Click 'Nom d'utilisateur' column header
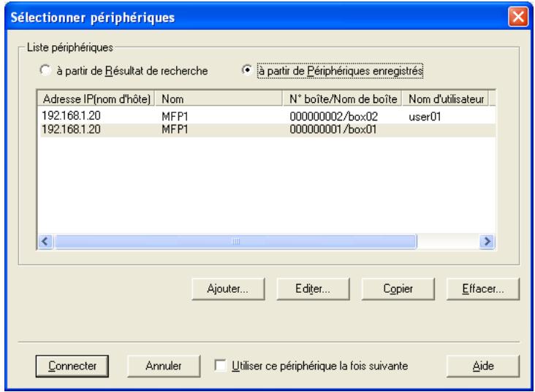535x392 pixels. pos(445,99)
